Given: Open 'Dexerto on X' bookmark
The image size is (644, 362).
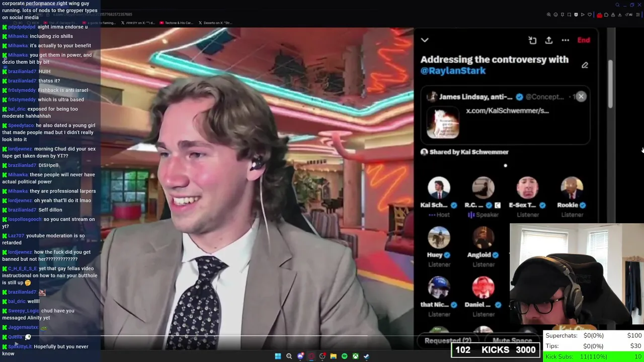Looking at the screenshot, I should coord(215,23).
